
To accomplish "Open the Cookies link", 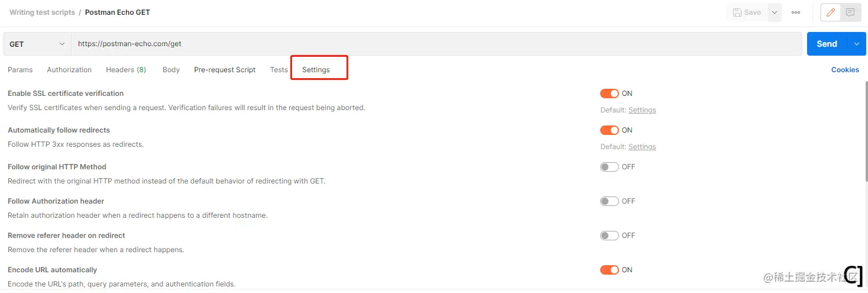I will (x=845, y=70).
